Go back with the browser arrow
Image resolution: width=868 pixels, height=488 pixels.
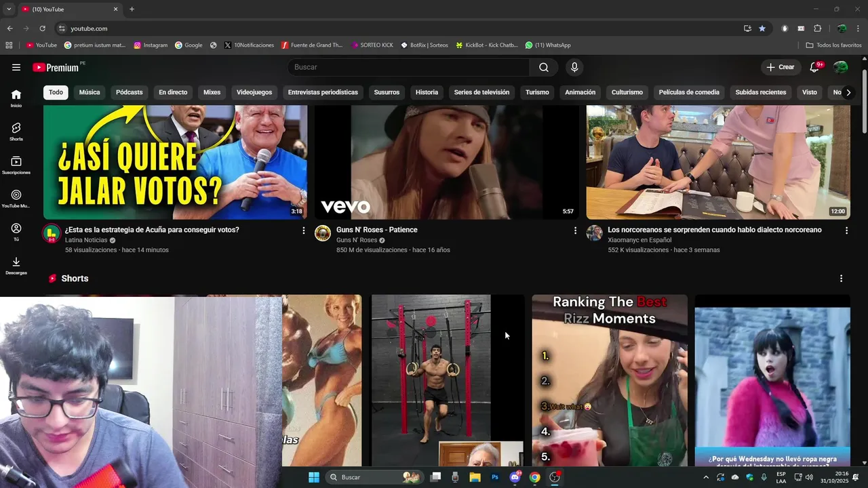9,28
